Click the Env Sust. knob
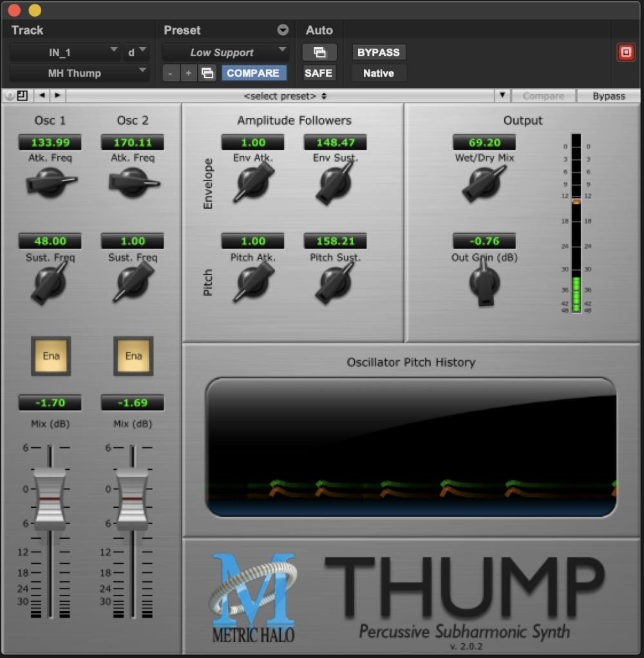Image resolution: width=644 pixels, height=658 pixels. 335,183
